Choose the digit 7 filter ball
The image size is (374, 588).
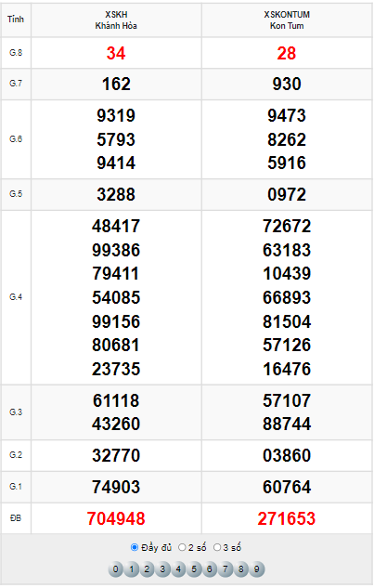click(x=226, y=568)
